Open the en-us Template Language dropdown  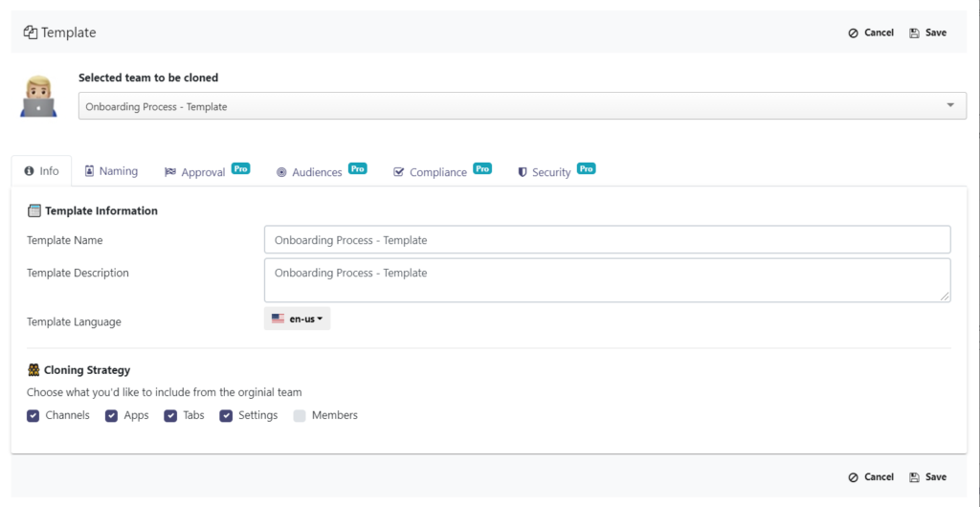click(298, 320)
